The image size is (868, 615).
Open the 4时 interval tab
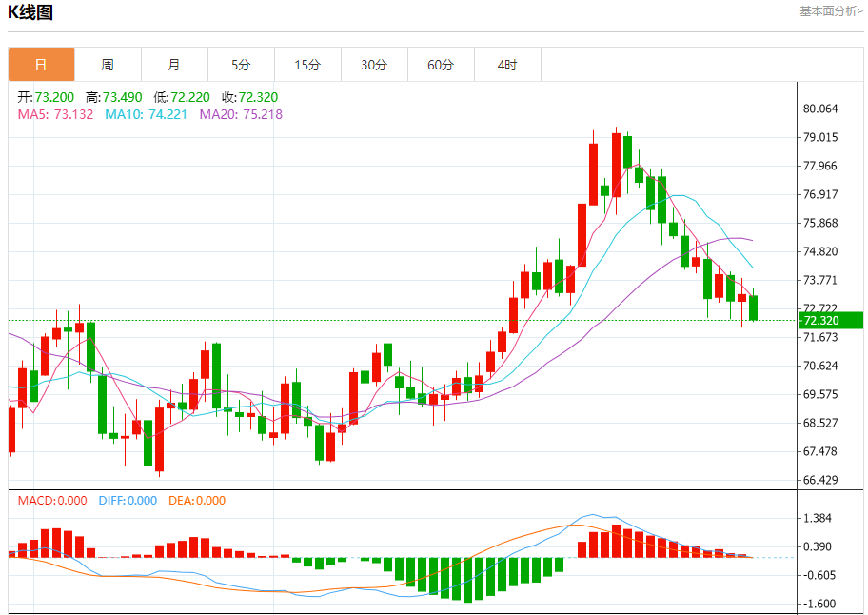click(x=507, y=65)
